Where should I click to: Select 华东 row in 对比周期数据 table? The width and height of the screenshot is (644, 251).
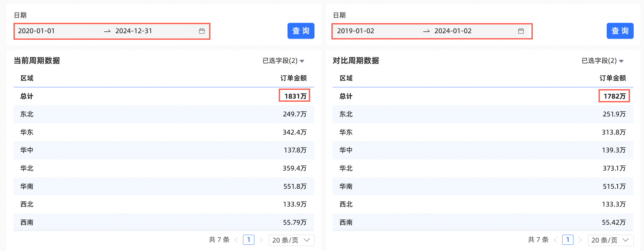pyautogui.click(x=483, y=132)
